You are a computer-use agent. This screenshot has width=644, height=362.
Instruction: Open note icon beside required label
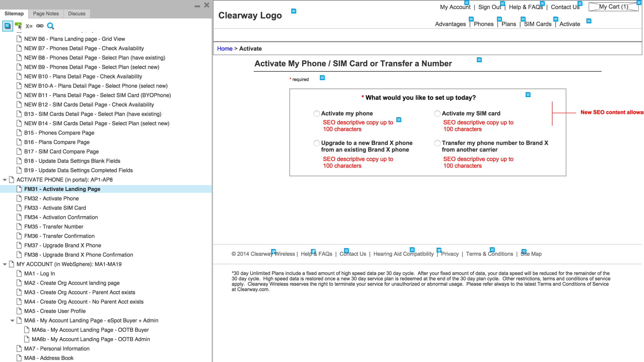pyautogui.click(x=322, y=77)
